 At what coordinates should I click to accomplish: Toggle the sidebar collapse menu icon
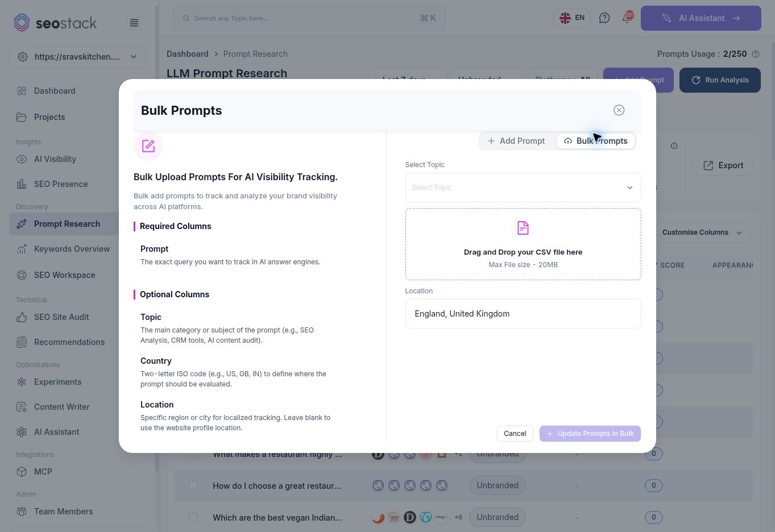pyautogui.click(x=134, y=23)
